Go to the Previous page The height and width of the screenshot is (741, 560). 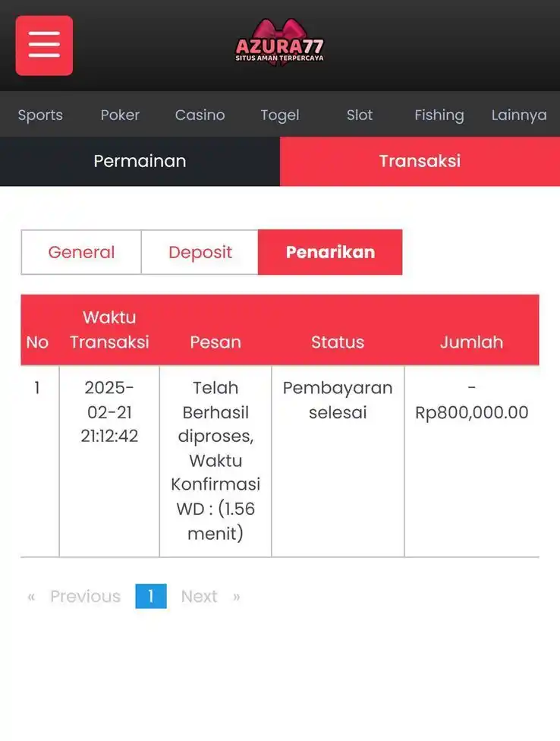point(84,597)
